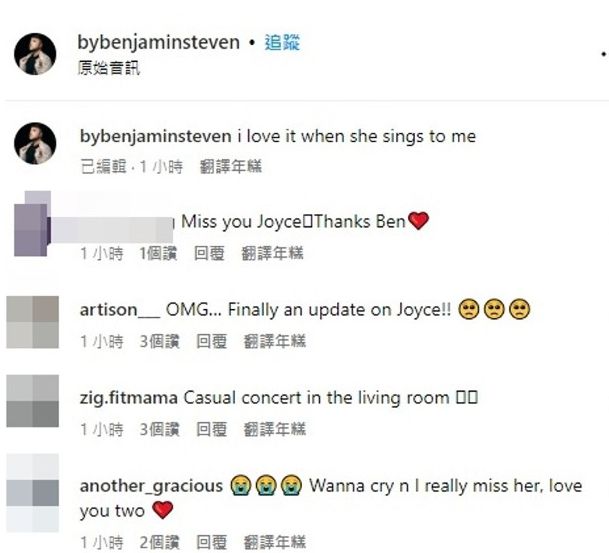This screenshot has height=553, width=609.
Task: Open bybenjaminsteven profile picture in header
Action: point(35,54)
